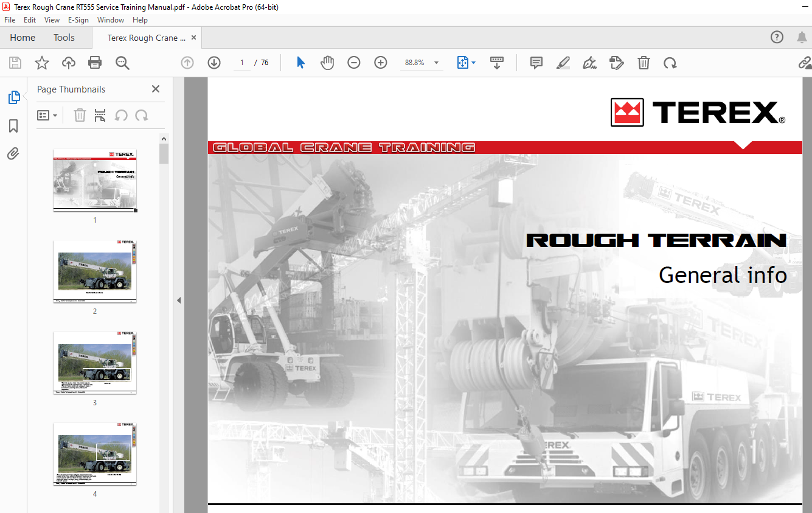Viewport: 812px width, 513px height.
Task: Open the notifications bell
Action: [802, 37]
